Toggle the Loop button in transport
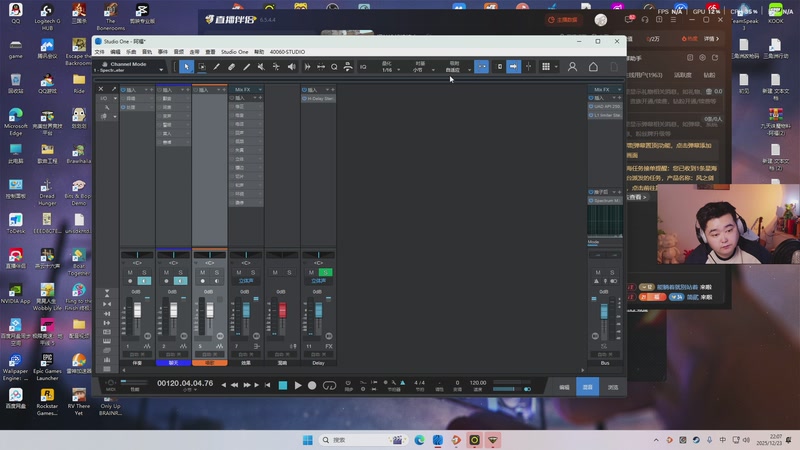The width and height of the screenshot is (800, 450). coord(329,385)
